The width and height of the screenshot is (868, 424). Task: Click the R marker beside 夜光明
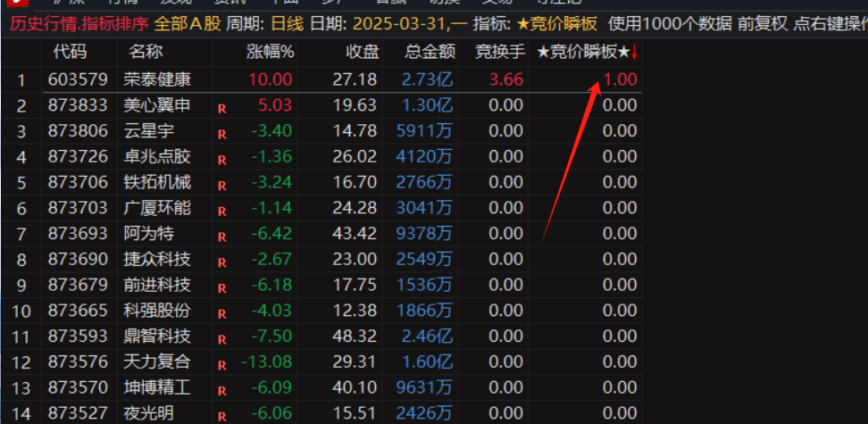tap(222, 417)
